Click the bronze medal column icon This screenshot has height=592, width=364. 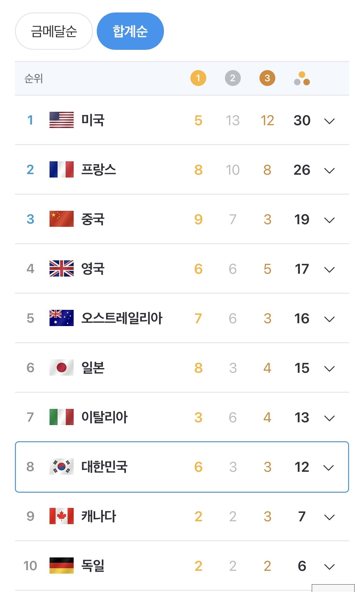click(267, 78)
